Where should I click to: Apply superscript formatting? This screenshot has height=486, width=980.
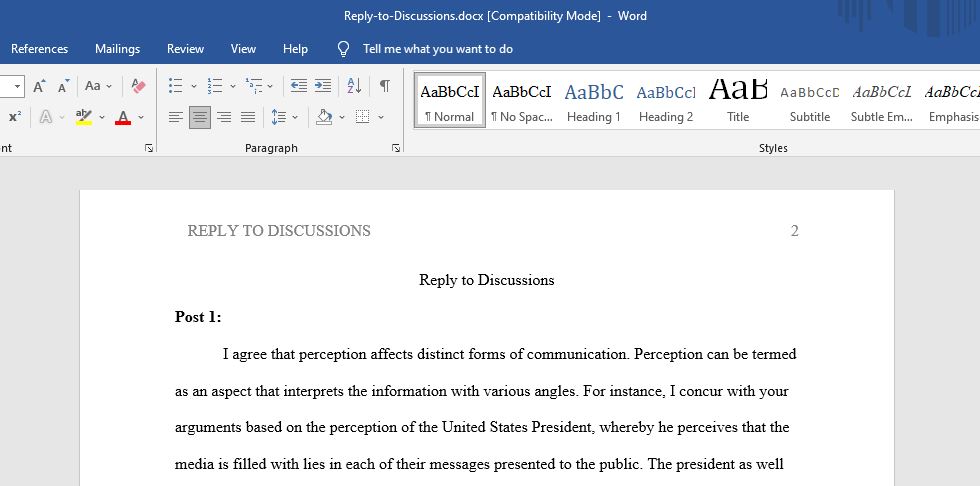click(x=15, y=117)
